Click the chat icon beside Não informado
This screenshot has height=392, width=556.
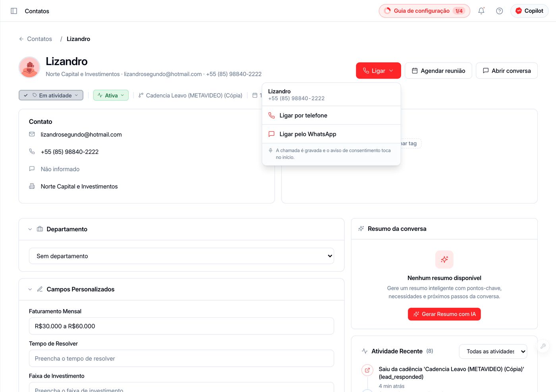(32, 169)
